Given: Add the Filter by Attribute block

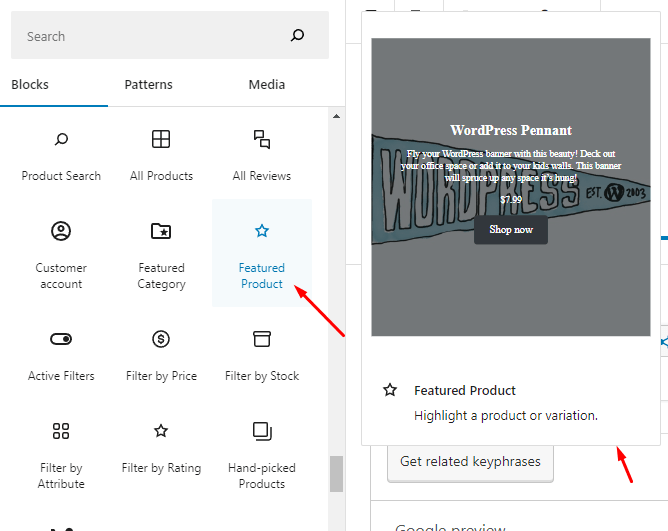Looking at the screenshot, I should [61, 453].
